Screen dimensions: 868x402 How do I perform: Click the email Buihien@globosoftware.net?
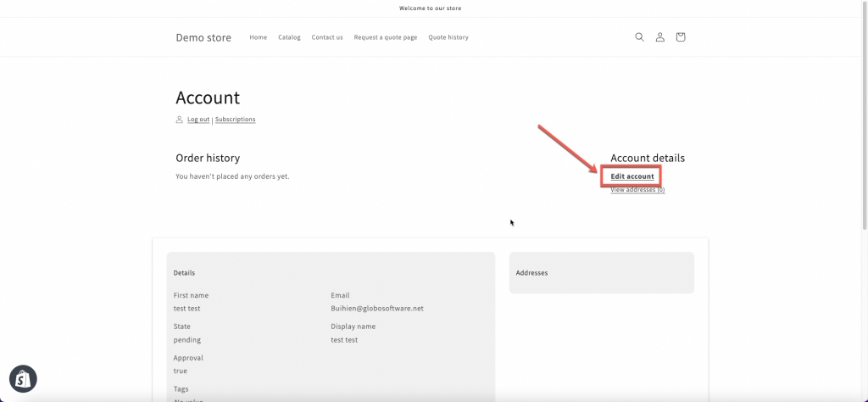[x=377, y=309]
